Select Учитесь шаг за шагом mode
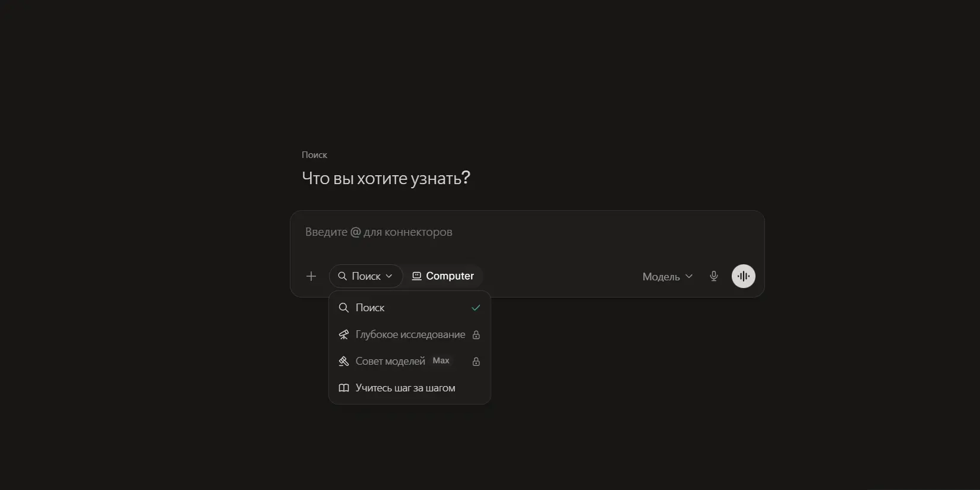 [x=410, y=388]
